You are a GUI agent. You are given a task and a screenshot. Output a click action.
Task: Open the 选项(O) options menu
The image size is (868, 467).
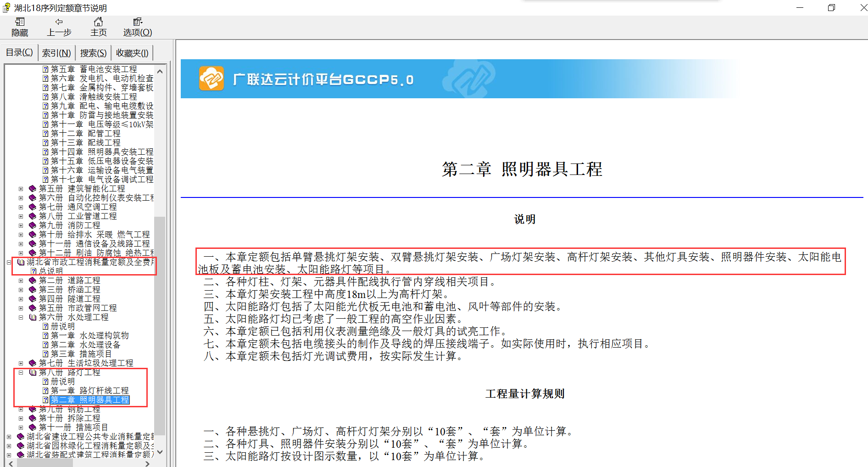(x=138, y=27)
